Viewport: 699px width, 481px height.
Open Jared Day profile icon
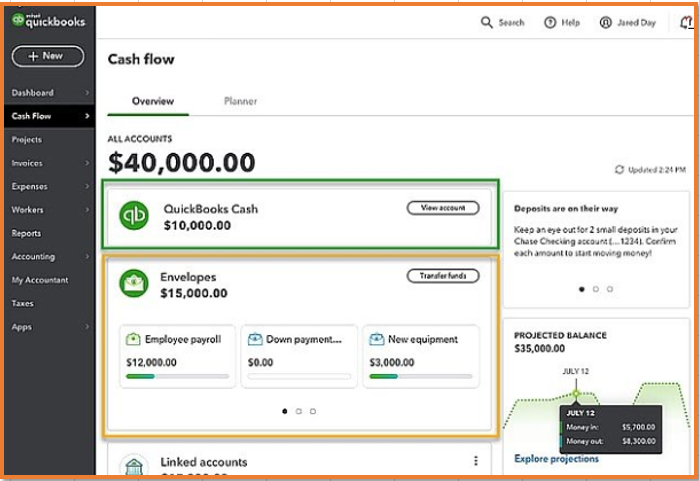(605, 22)
